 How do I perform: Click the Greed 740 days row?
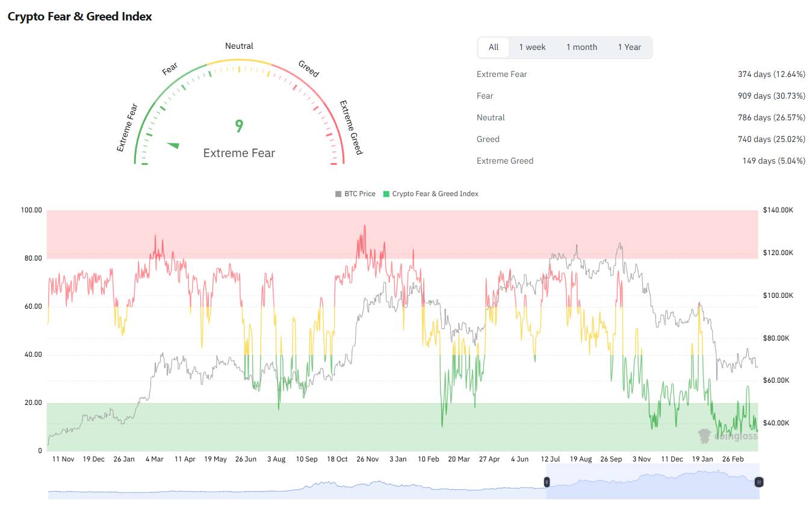tap(640, 140)
